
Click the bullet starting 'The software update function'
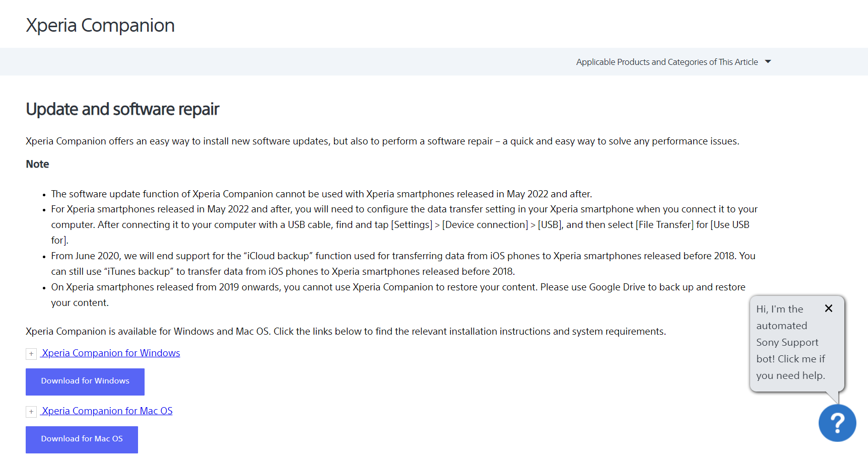pyautogui.click(x=321, y=194)
